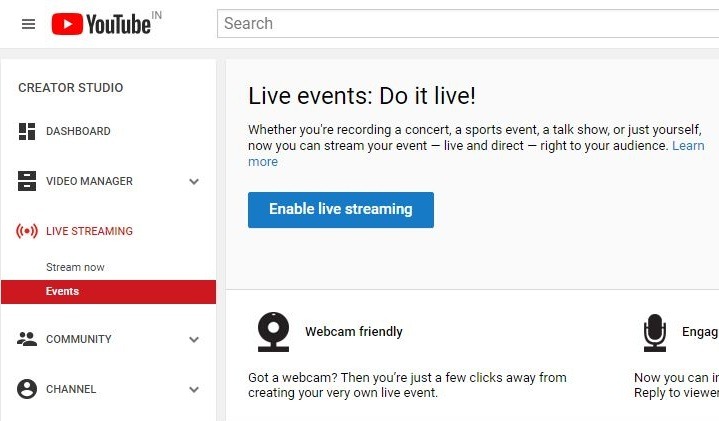Click the Dashboard grid icon

pyautogui.click(x=27, y=131)
